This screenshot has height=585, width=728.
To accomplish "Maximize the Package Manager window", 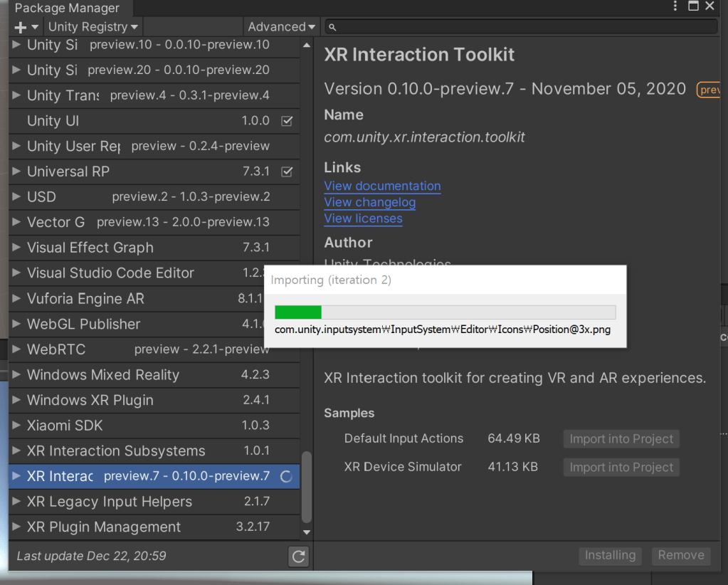I will coord(693,6).
